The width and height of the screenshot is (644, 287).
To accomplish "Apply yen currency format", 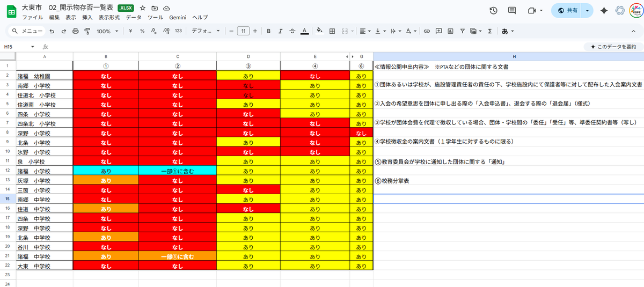I will pos(131,31).
